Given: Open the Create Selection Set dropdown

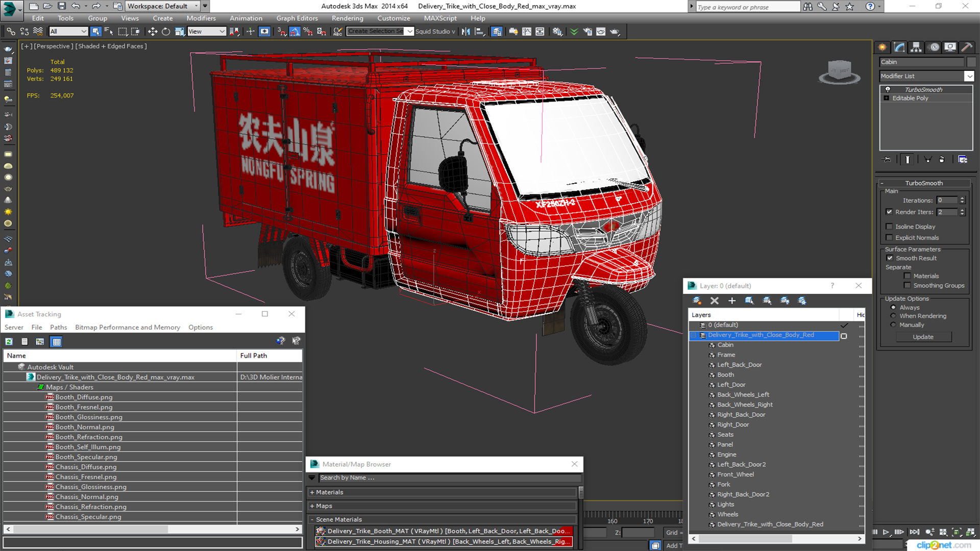Looking at the screenshot, I should (x=410, y=32).
